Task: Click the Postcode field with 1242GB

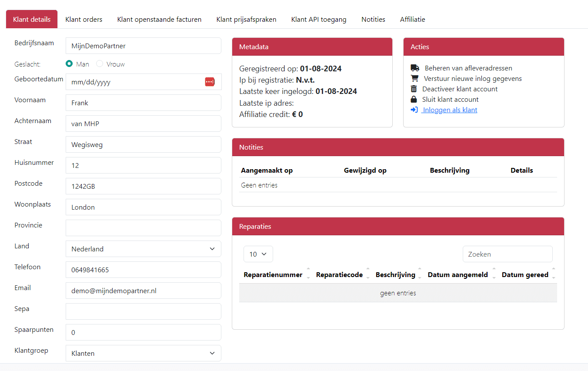Action: 144,187
